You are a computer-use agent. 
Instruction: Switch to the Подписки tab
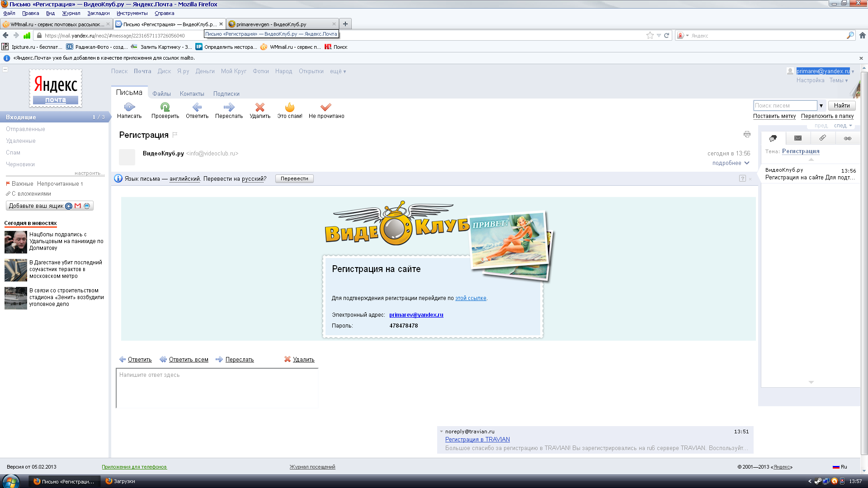click(x=226, y=94)
